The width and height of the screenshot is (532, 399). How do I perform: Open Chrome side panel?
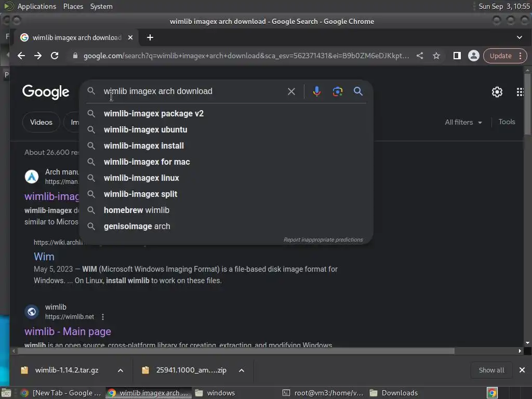point(457,56)
